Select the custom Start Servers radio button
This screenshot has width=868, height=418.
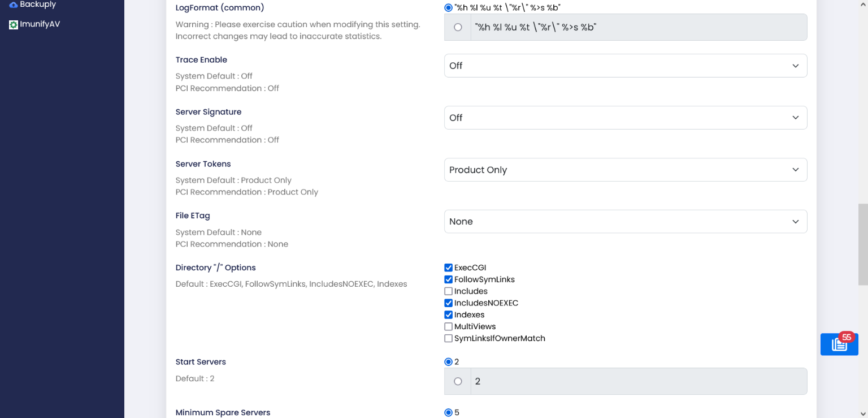tap(458, 381)
